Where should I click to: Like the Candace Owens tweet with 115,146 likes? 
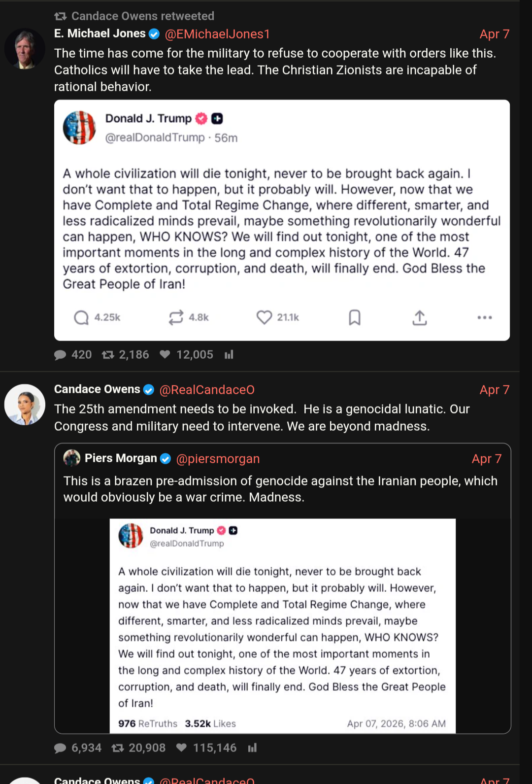(x=181, y=748)
